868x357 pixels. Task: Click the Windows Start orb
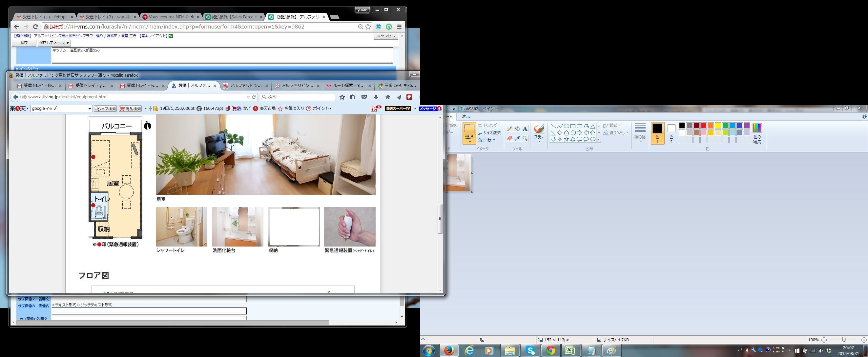coord(429,350)
